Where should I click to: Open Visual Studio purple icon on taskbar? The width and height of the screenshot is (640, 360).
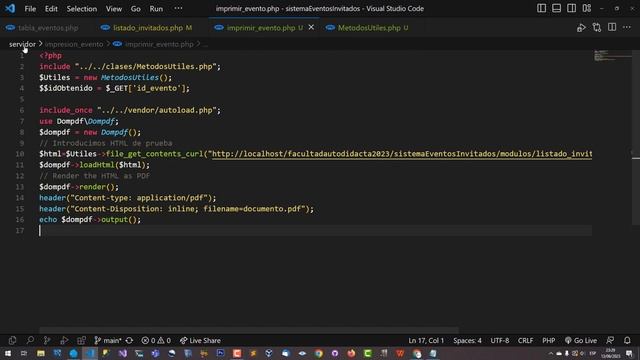(122, 353)
